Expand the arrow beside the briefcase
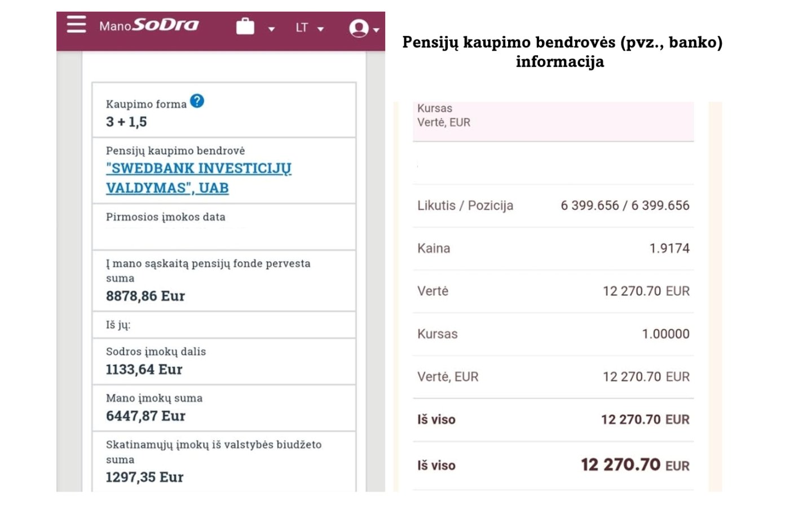Viewport: 812px width, 509px height. [x=271, y=29]
